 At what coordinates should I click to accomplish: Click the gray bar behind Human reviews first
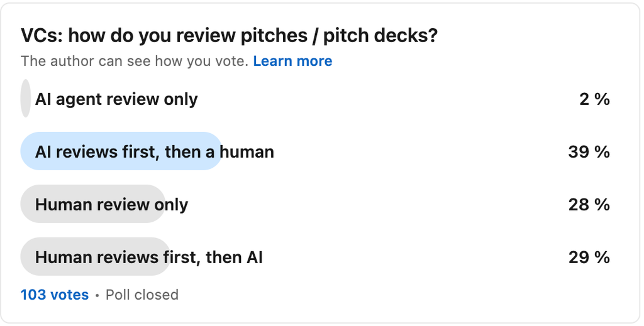pyautogui.click(x=96, y=256)
